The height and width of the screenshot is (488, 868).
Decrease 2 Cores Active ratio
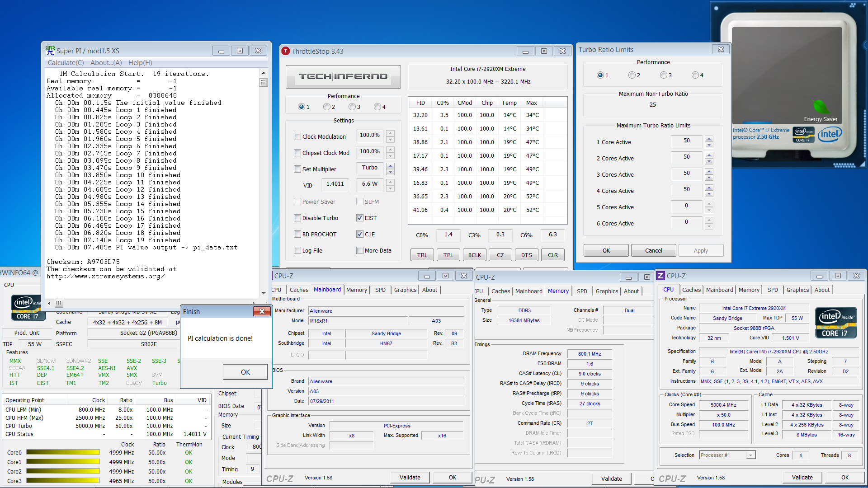(709, 161)
